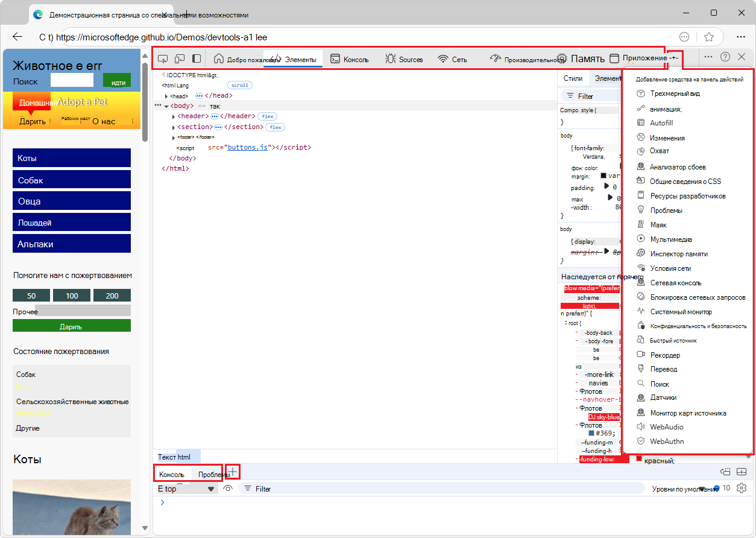This screenshot has height=538, width=756.
Task: Select Трехмерный вид from the tools menu
Action: pyautogui.click(x=674, y=93)
